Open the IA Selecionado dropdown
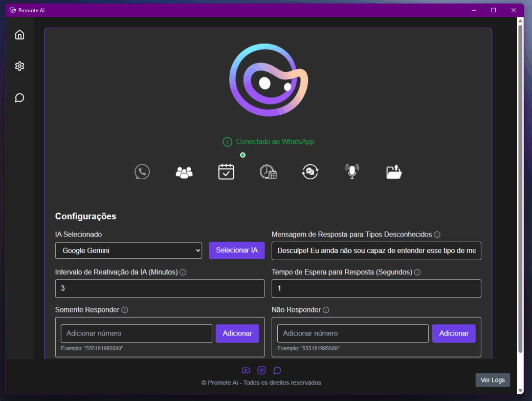 point(128,250)
